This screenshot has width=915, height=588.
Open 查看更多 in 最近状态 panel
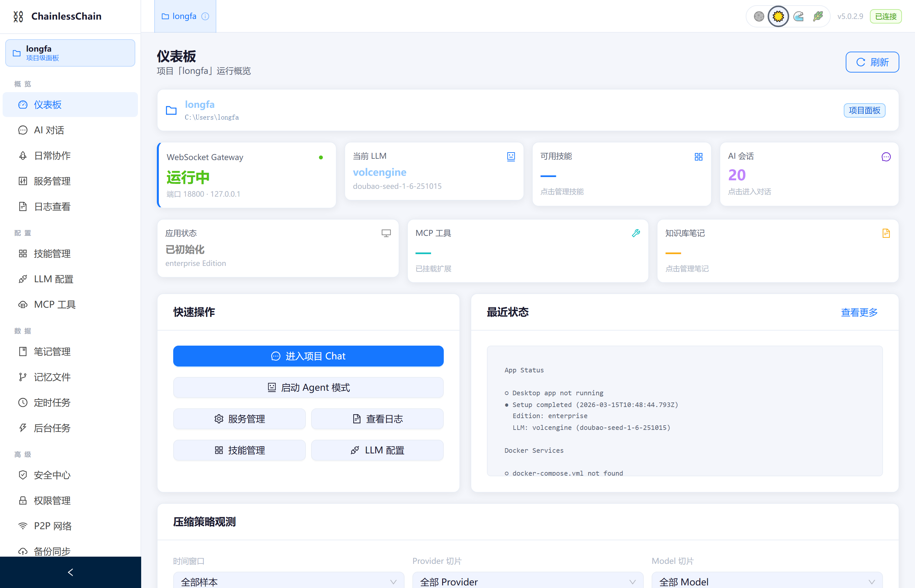(859, 312)
